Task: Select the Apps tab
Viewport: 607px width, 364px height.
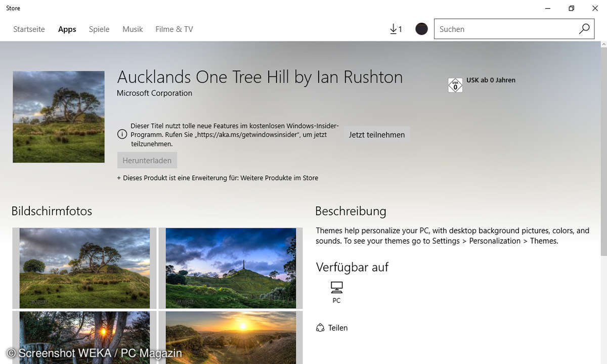Action: (x=67, y=29)
